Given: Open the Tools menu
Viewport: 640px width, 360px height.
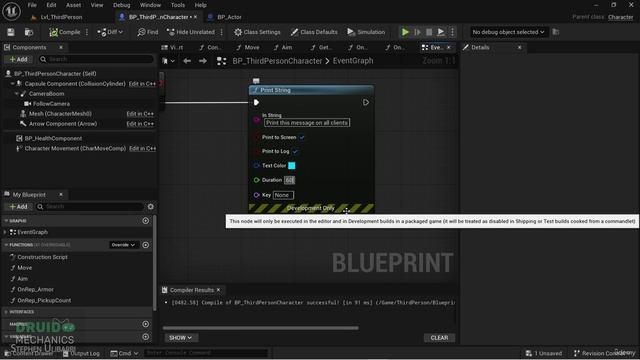Looking at the screenshot, I should tap(178, 5).
